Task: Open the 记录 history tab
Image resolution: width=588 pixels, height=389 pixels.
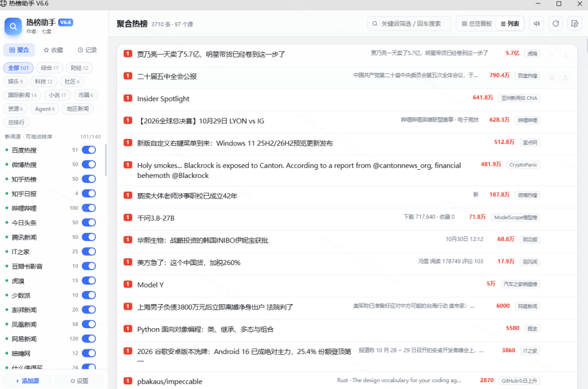Action: (x=87, y=50)
